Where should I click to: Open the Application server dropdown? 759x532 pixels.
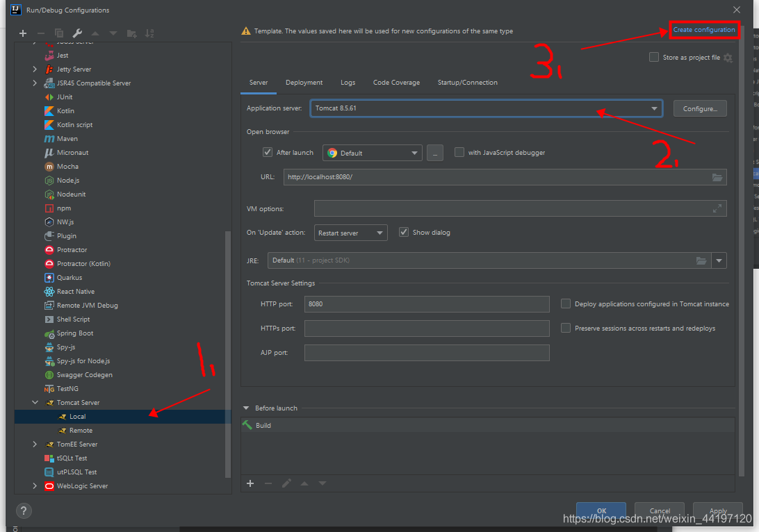pos(654,108)
